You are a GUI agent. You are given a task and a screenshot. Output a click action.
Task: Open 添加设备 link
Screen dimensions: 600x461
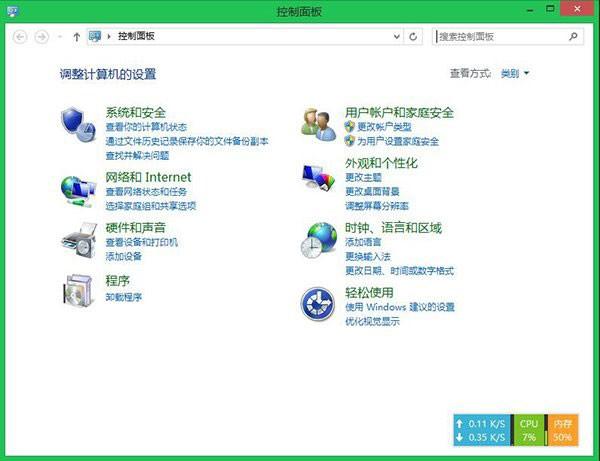click(124, 256)
